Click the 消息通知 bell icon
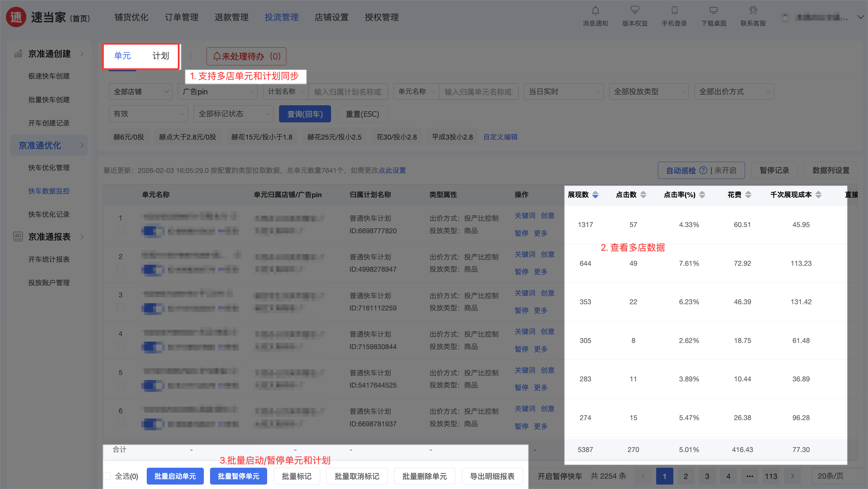The height and width of the screenshot is (489, 868). 596,11
